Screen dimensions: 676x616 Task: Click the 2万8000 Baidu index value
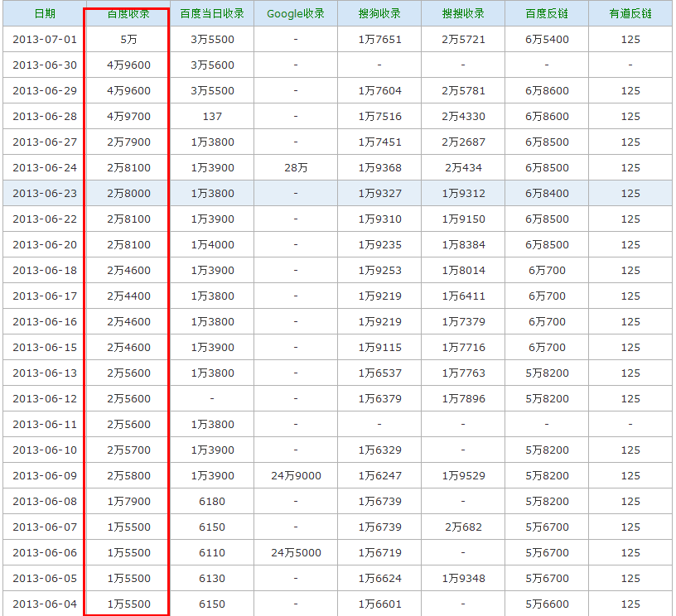pyautogui.click(x=128, y=194)
